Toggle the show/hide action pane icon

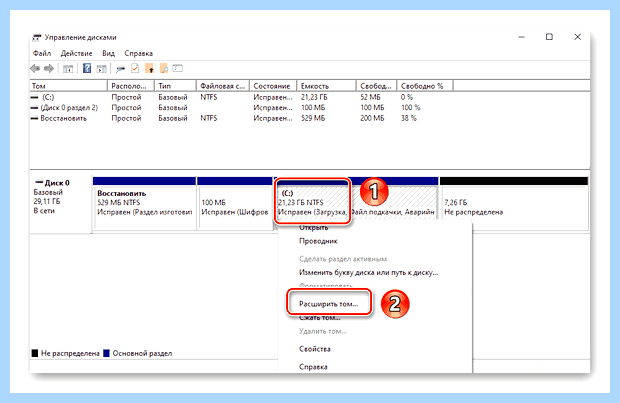pos(102,69)
